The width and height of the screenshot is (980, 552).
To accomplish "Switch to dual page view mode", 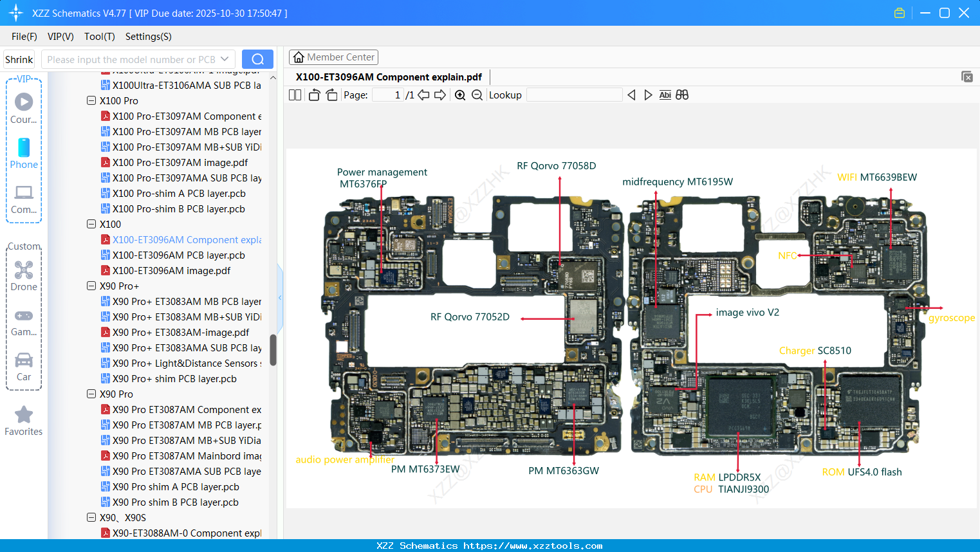I will (x=295, y=95).
